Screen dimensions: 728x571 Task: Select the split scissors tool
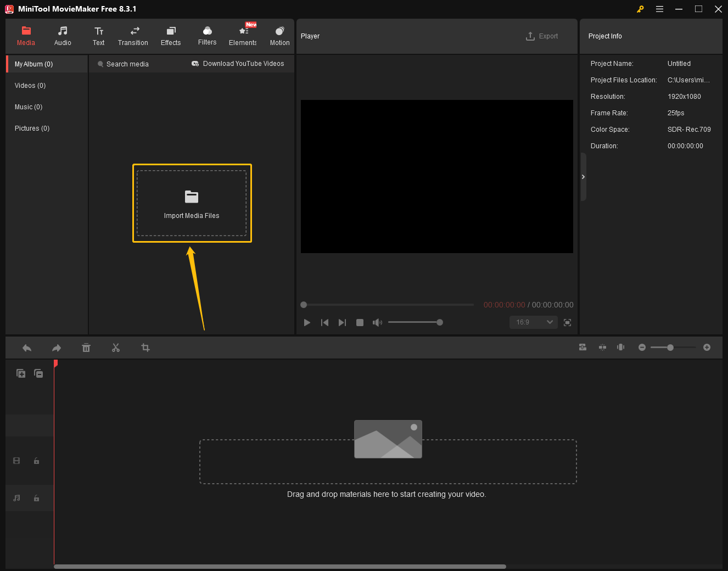(116, 348)
